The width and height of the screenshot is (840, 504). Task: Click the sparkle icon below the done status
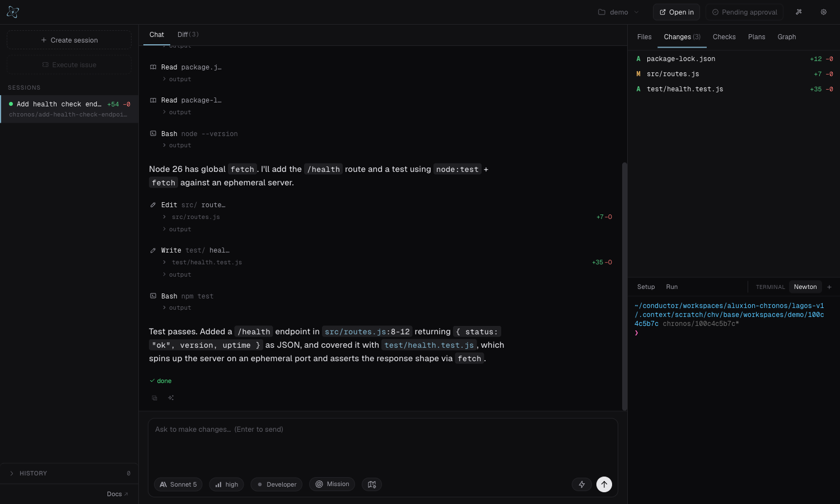coord(171,398)
